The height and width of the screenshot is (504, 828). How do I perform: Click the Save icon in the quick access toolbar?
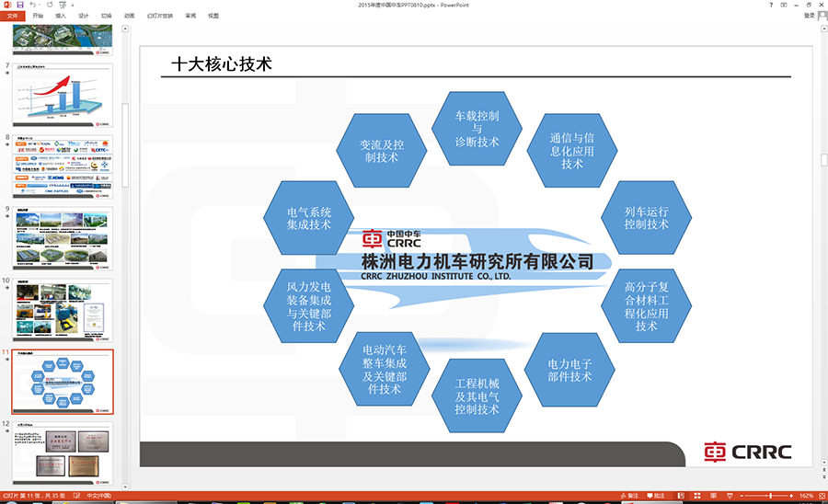point(20,5)
